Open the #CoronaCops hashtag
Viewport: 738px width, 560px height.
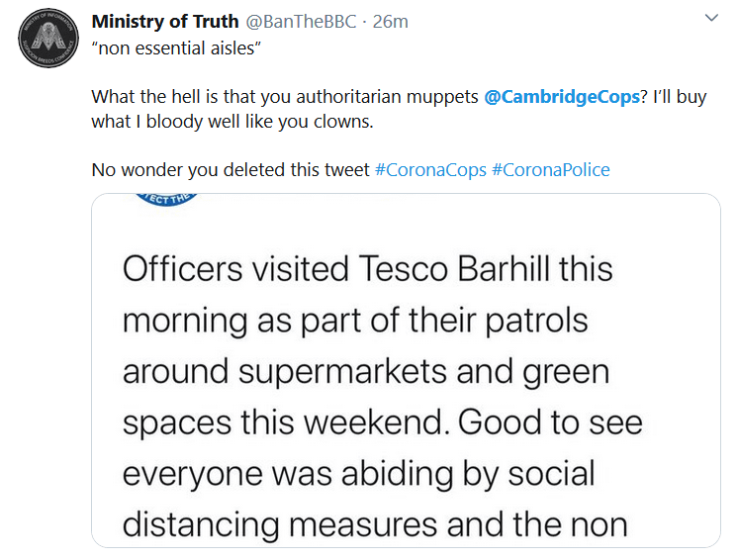tap(430, 170)
